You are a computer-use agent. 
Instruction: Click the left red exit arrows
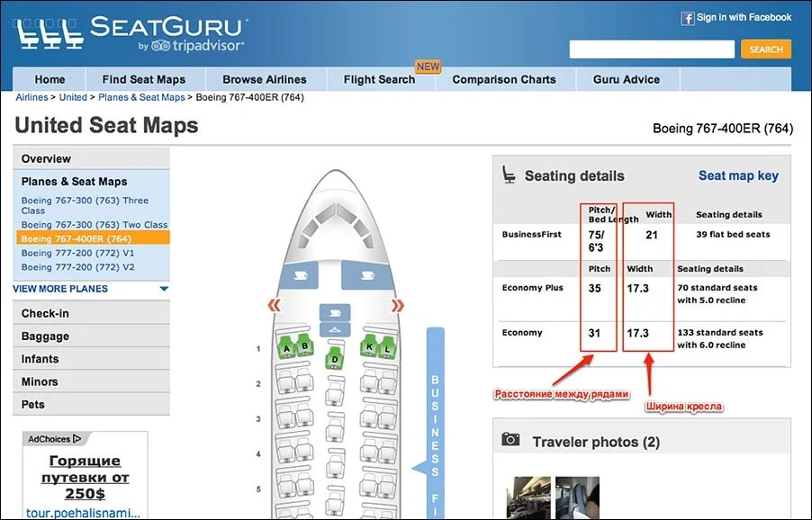[x=275, y=307]
